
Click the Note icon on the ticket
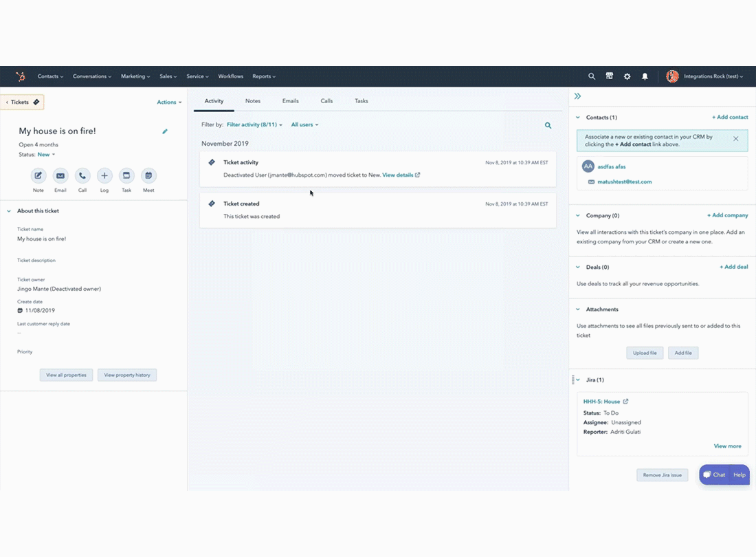click(x=38, y=177)
